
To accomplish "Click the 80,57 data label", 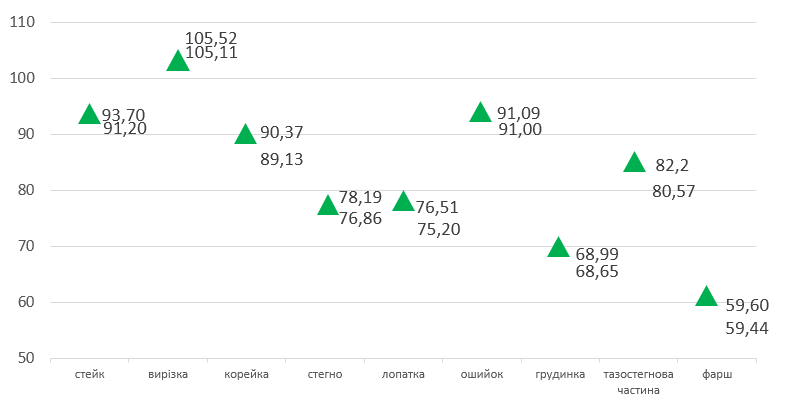I will point(673,190).
